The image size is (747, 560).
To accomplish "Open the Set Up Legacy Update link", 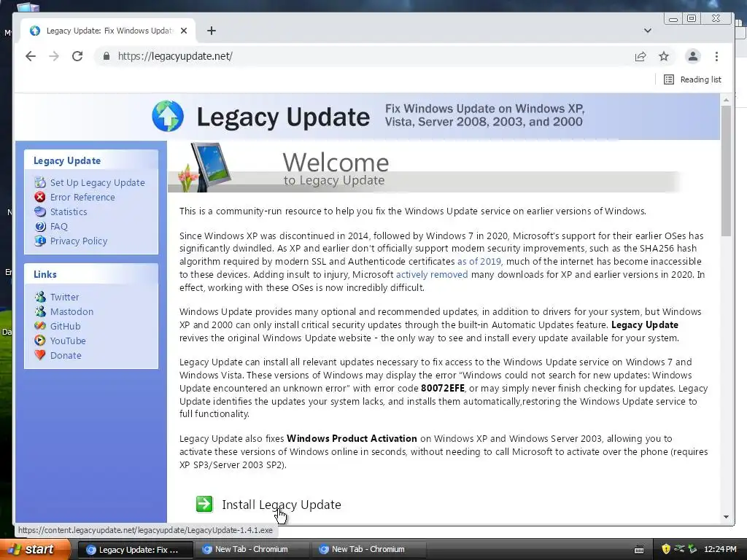I will coord(97,182).
